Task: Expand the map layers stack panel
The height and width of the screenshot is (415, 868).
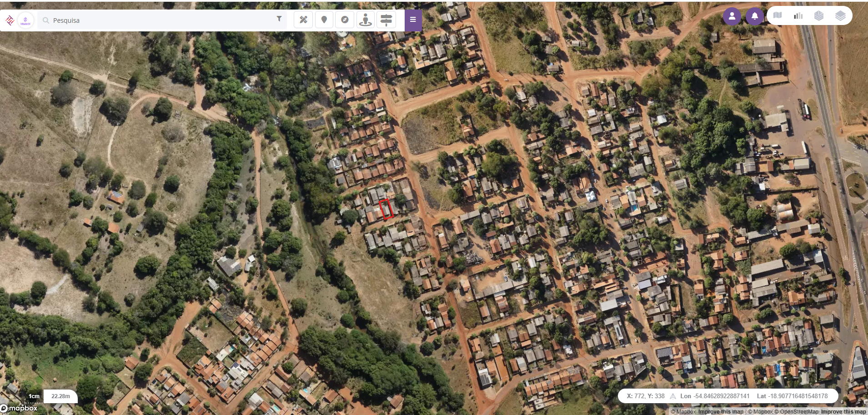Action: pos(840,15)
